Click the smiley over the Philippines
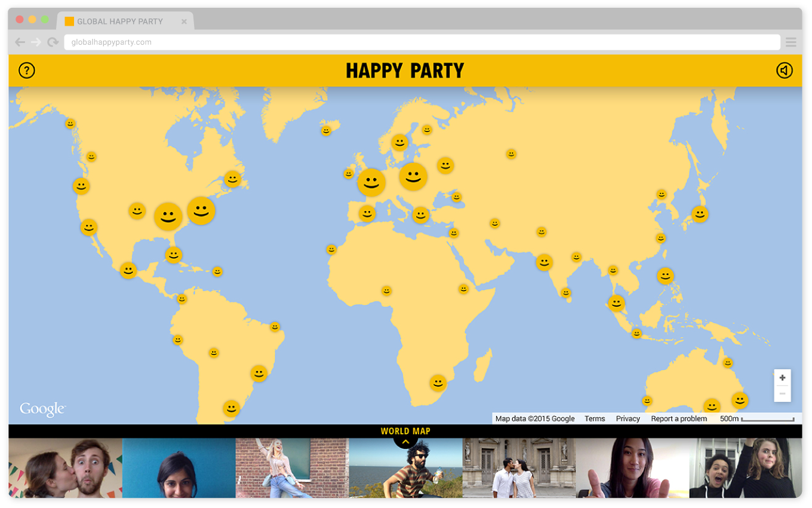 point(665,276)
